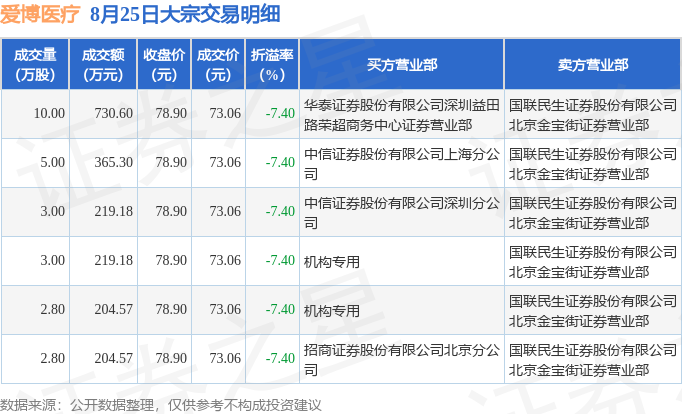
Task: Click seller 国联民生证券 cell in the 730.60 row
Action: 593,115
